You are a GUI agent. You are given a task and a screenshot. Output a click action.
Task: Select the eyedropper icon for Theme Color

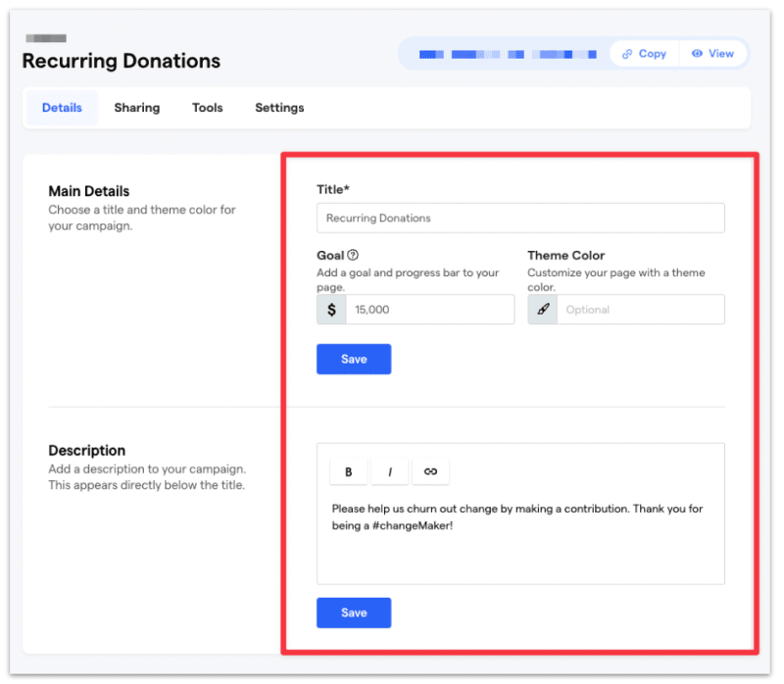542,309
